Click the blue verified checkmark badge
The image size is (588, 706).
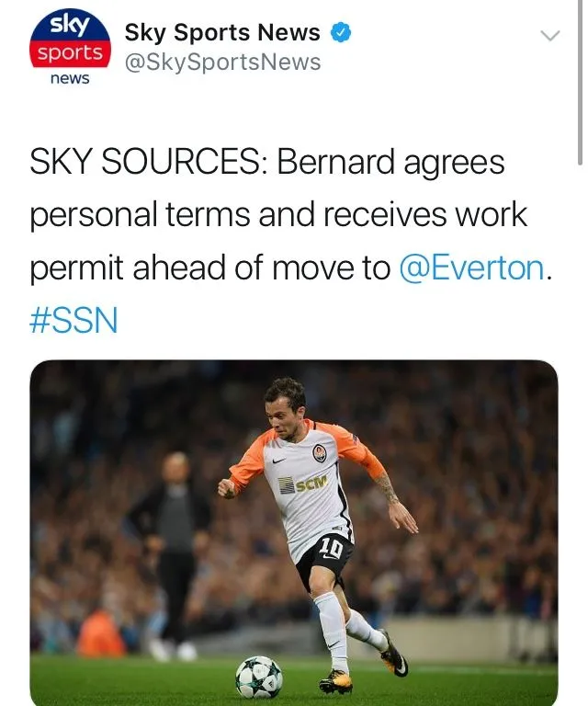point(342,33)
